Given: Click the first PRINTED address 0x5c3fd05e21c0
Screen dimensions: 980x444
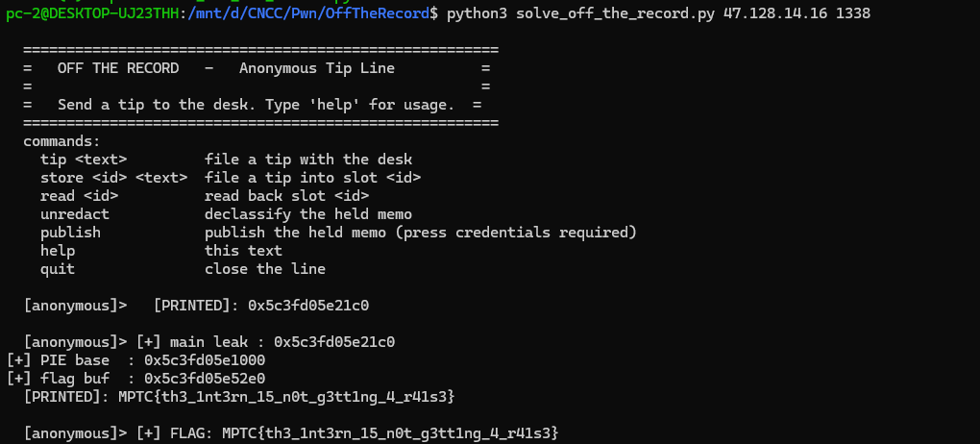Looking at the screenshot, I should [x=308, y=306].
